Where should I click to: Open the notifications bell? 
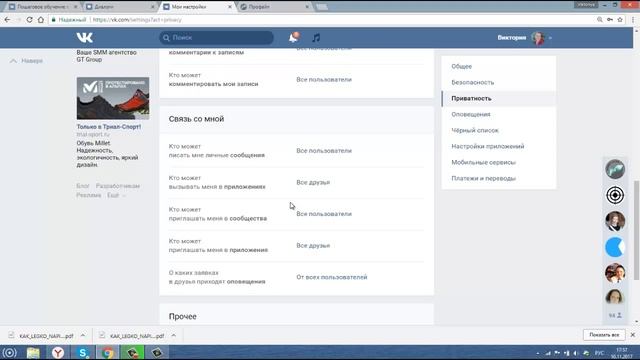tap(293, 38)
